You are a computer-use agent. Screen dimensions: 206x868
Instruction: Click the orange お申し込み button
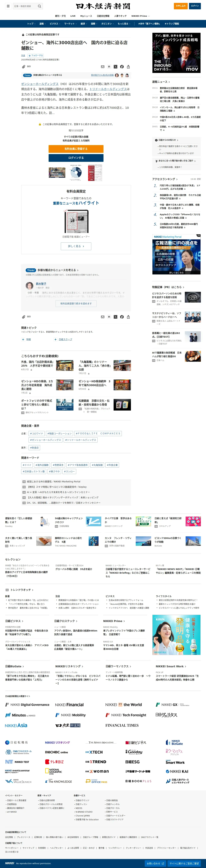(x=181, y=6)
